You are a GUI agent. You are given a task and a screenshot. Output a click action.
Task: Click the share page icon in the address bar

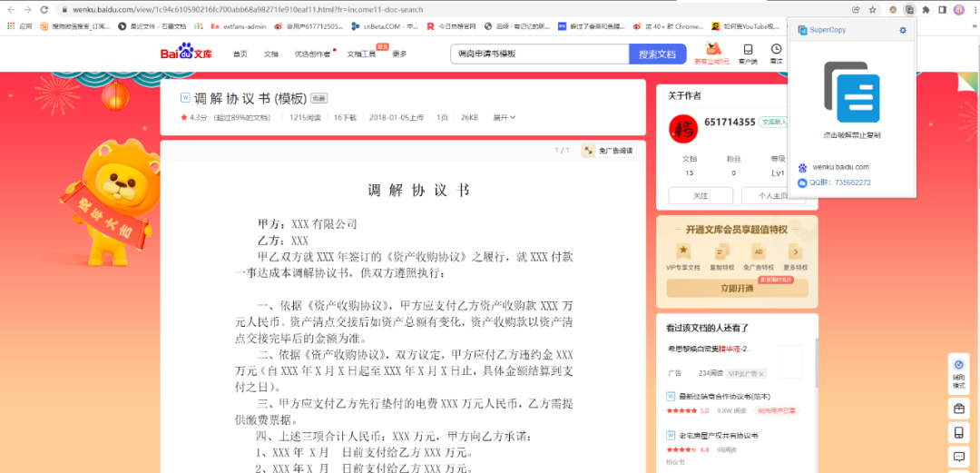(856, 9)
